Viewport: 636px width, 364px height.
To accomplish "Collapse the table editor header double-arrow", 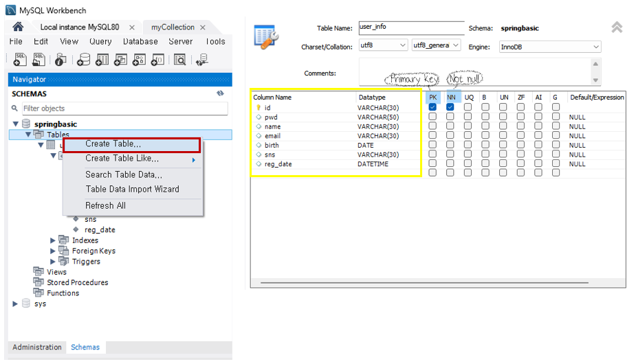I will pos(617,27).
